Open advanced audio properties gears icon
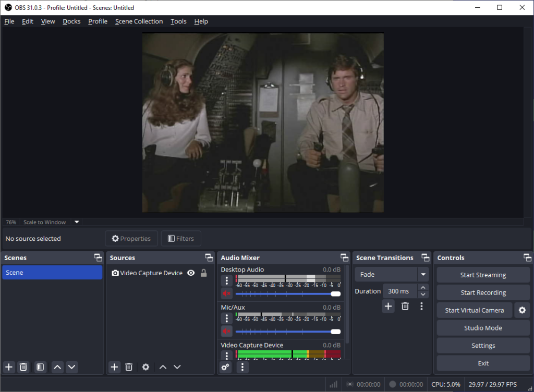Screen dimensions: 534x392 (225, 367)
